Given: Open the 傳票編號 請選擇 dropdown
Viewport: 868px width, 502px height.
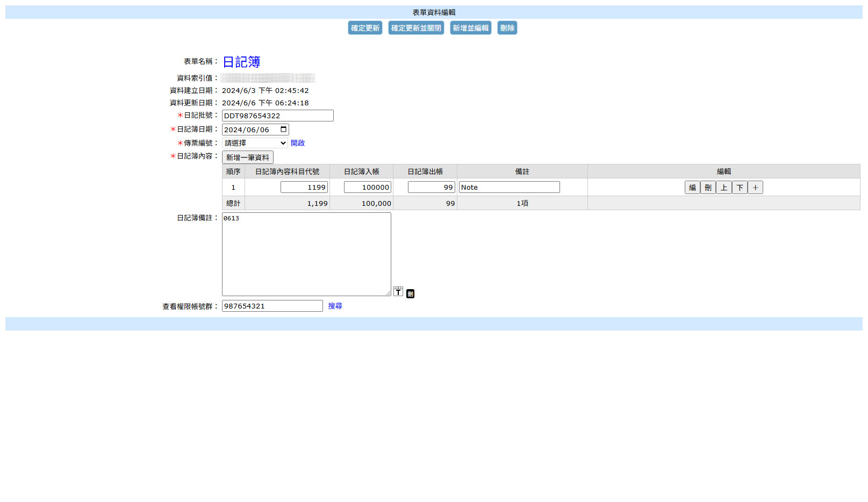Looking at the screenshot, I should coord(255,143).
